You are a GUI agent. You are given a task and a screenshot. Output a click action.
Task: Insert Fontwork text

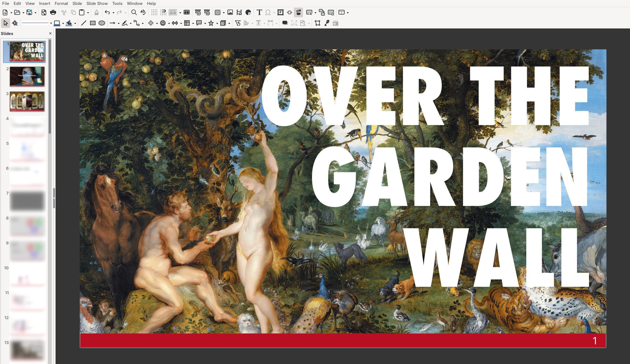click(x=280, y=12)
